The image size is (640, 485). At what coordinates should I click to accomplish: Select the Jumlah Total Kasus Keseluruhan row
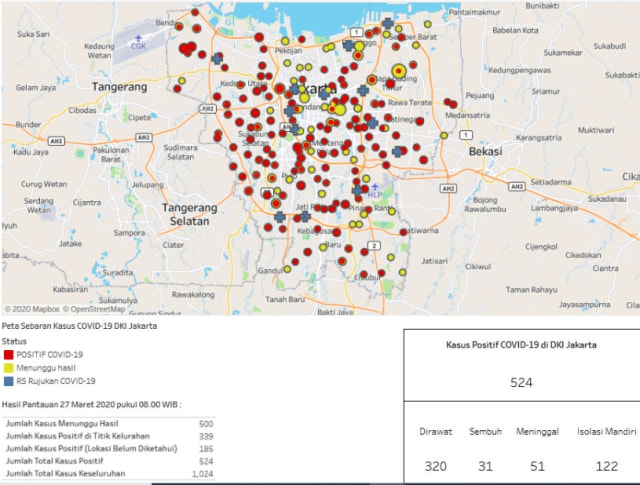point(109,474)
